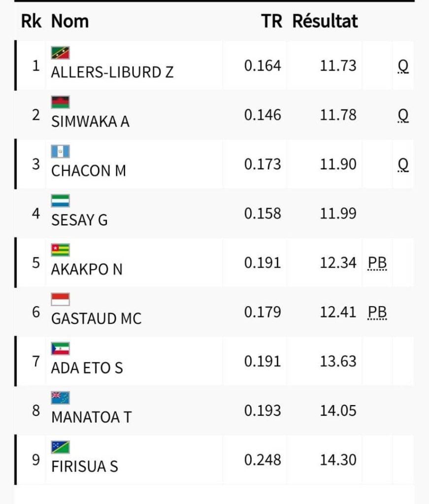Select the Résultat column header
Screen dimensions: 429x504
click(325, 22)
